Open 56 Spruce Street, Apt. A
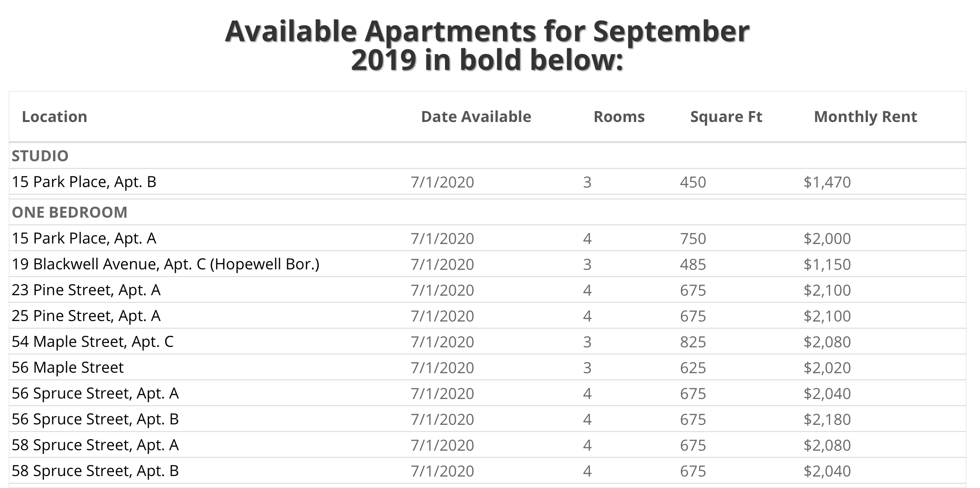Screen dimensions: 980x488 pos(95,393)
